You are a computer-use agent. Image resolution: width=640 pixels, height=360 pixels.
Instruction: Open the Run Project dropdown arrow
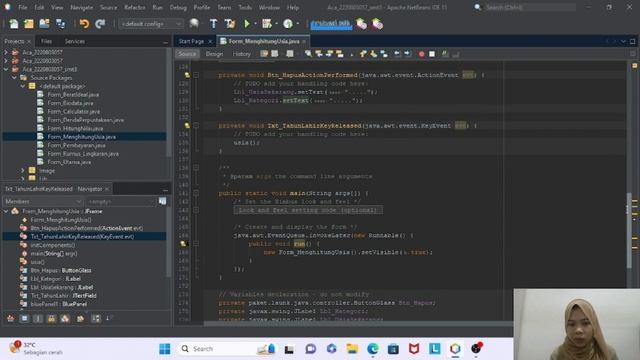coord(256,24)
